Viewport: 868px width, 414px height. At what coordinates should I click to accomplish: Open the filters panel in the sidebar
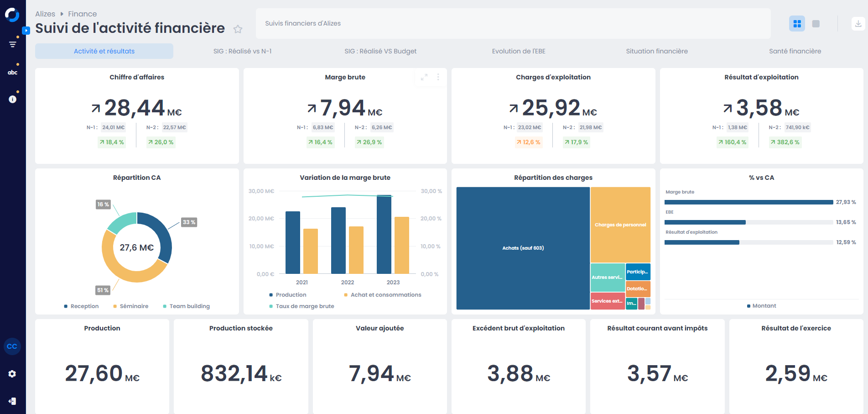pos(12,44)
